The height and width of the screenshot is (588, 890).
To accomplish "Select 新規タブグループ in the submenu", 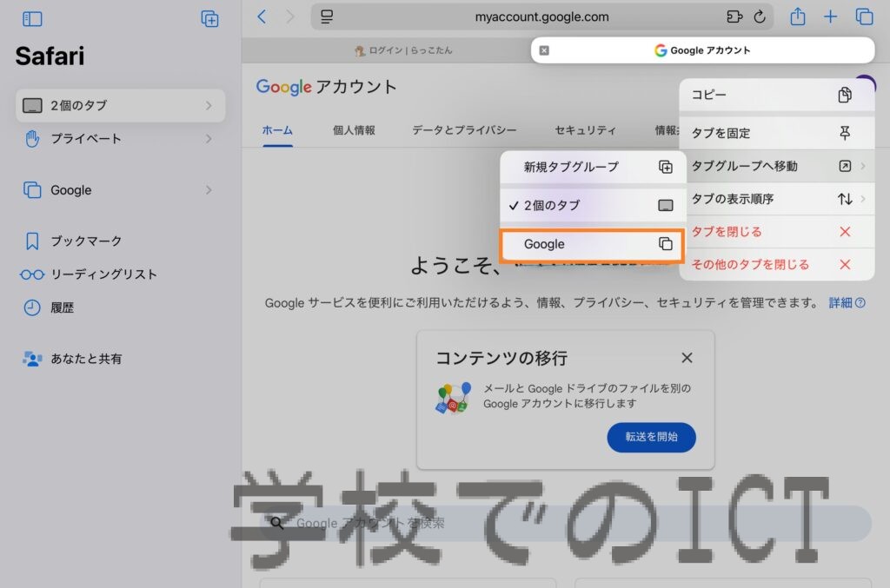I will pos(593,167).
